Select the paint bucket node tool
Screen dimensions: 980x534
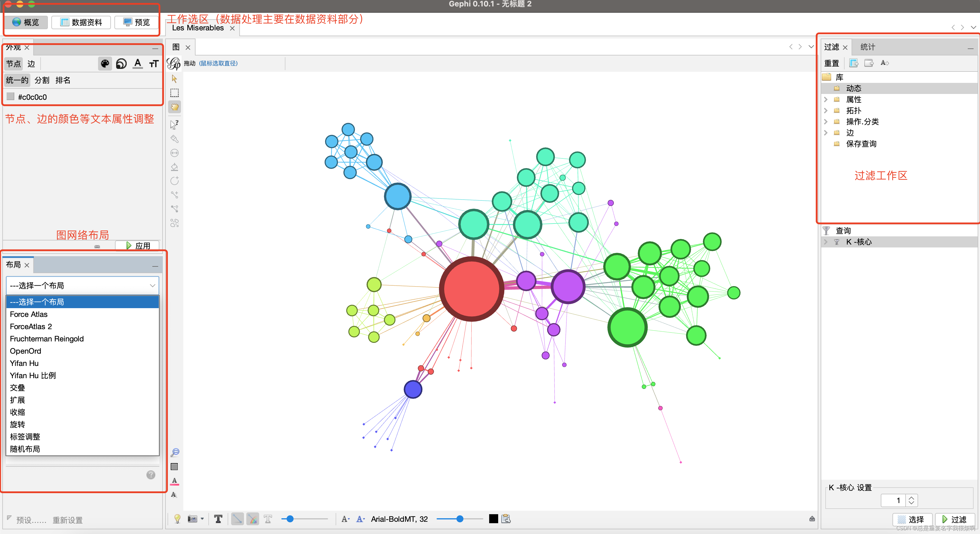tap(174, 167)
